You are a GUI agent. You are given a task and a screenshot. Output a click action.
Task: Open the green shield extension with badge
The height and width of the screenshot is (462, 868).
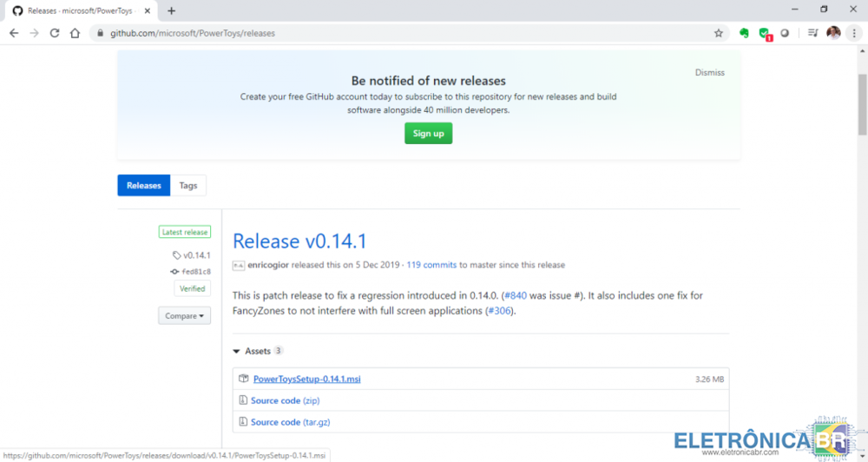tap(764, 33)
